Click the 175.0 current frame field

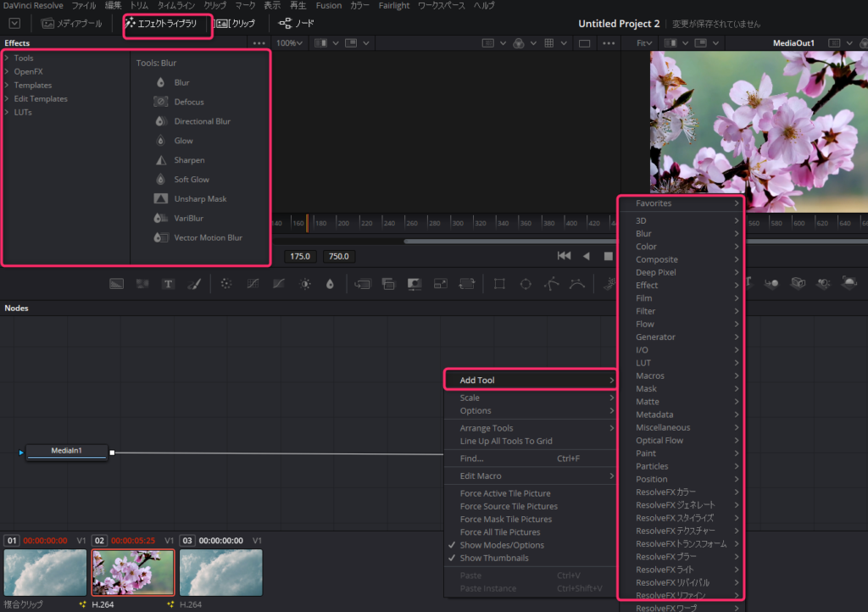tap(300, 256)
